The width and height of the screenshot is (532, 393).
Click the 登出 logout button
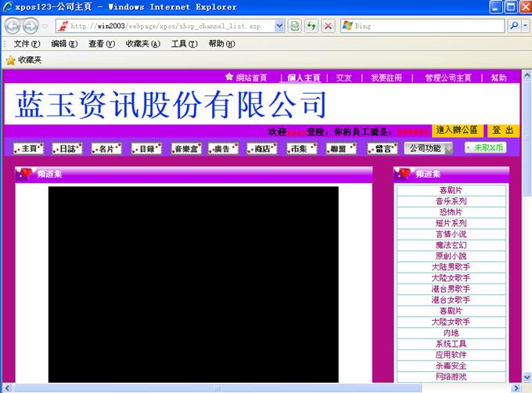(503, 130)
